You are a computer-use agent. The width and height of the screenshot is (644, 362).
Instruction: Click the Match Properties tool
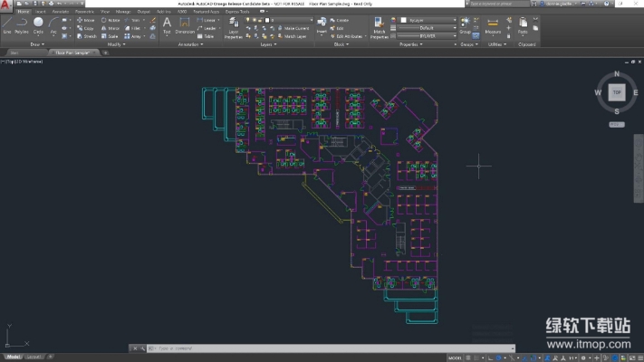click(x=380, y=28)
